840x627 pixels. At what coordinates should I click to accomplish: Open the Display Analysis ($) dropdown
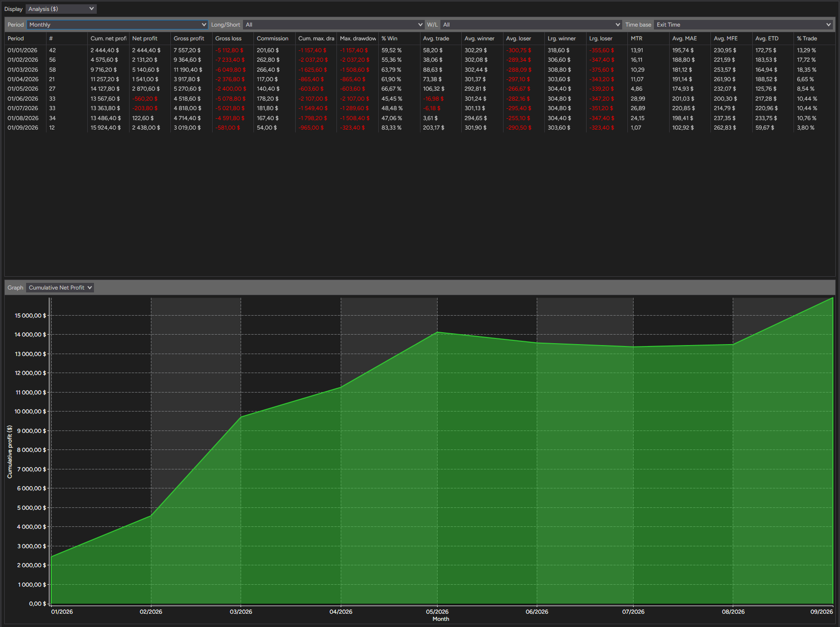tap(61, 9)
